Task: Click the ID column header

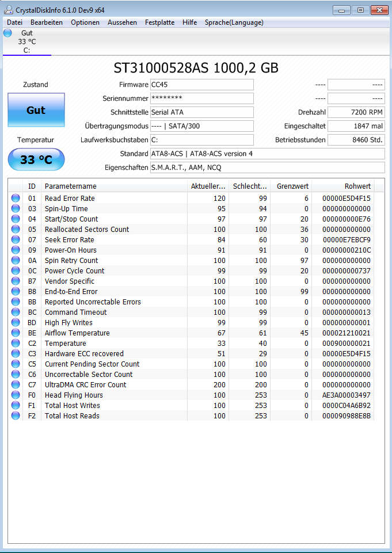Action: coord(32,186)
